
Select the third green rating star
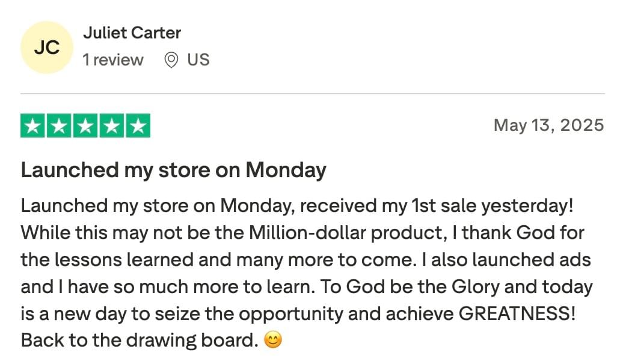coord(85,126)
